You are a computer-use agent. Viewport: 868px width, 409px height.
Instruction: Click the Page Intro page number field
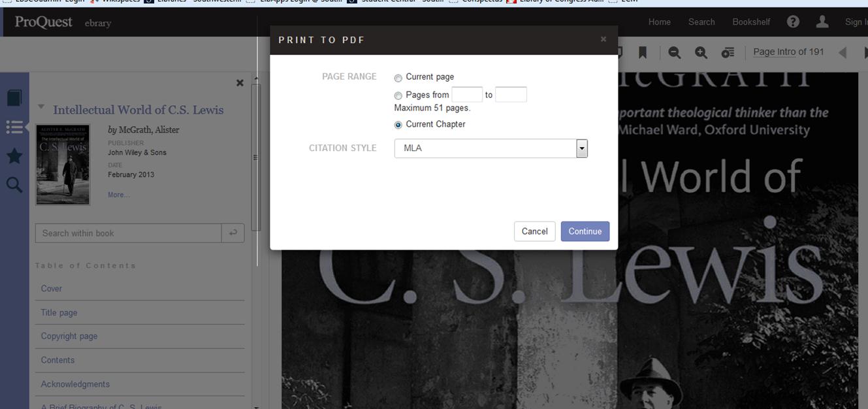pyautogui.click(x=775, y=52)
